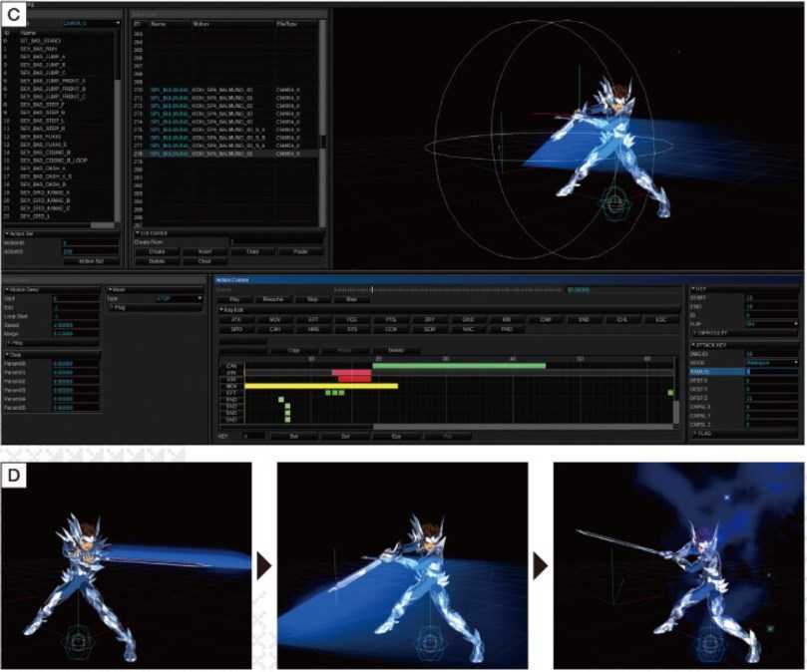Add a MOV key

pyautogui.click(x=275, y=319)
